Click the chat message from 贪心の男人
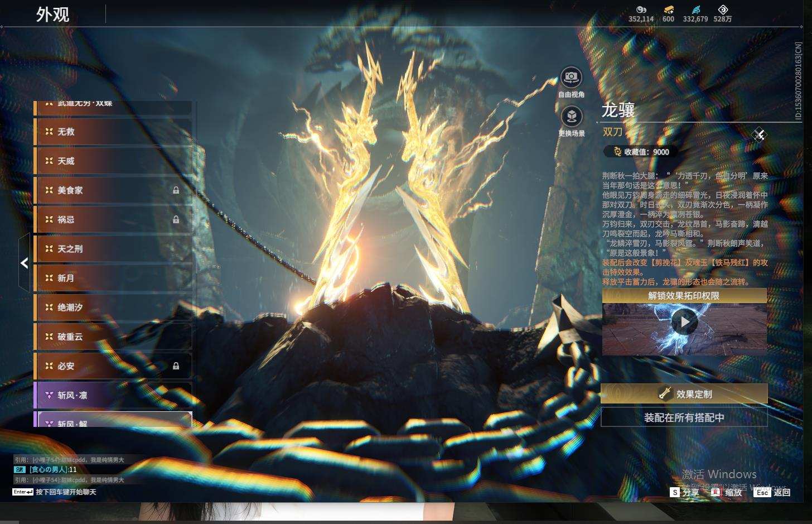Viewport: 812px width, 524px height. click(46, 470)
